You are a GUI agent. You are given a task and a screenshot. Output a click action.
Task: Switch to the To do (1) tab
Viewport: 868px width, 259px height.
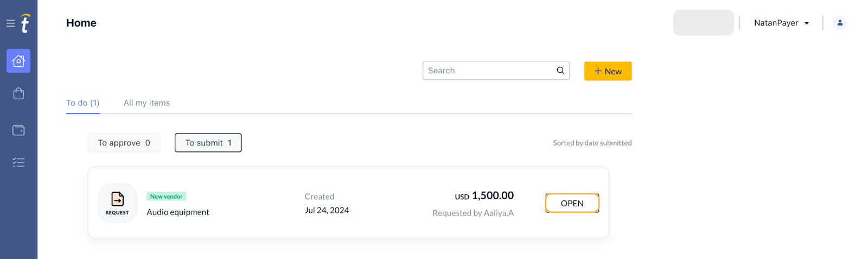[83, 103]
